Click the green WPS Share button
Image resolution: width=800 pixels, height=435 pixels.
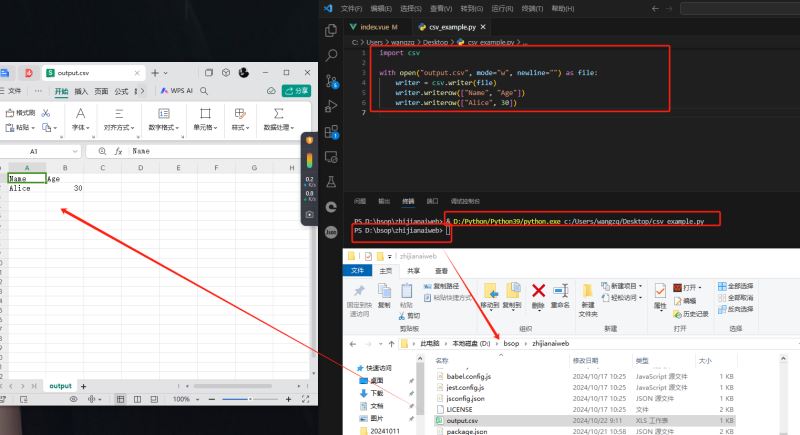[x=296, y=91]
